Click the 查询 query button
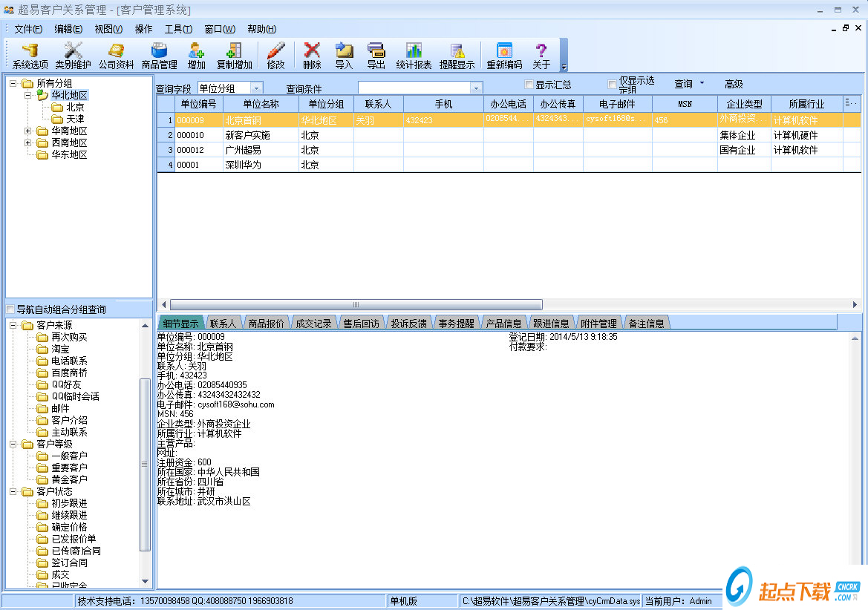Image resolution: width=868 pixels, height=610 pixels. (682, 84)
